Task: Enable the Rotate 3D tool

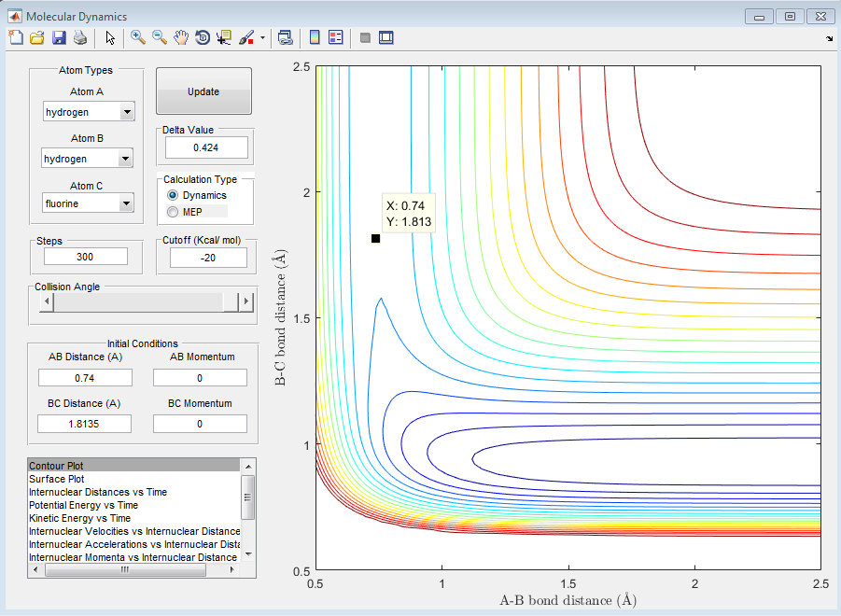Action: tap(203, 37)
